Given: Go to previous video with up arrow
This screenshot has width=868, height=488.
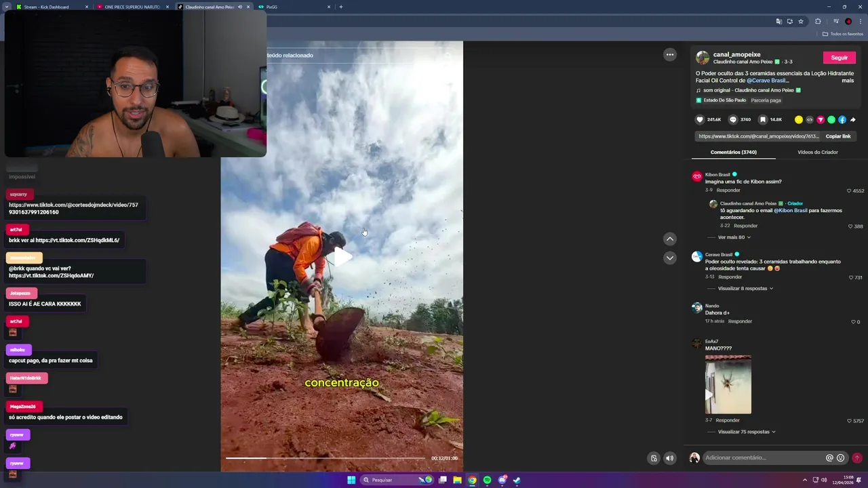Looking at the screenshot, I should [670, 239].
